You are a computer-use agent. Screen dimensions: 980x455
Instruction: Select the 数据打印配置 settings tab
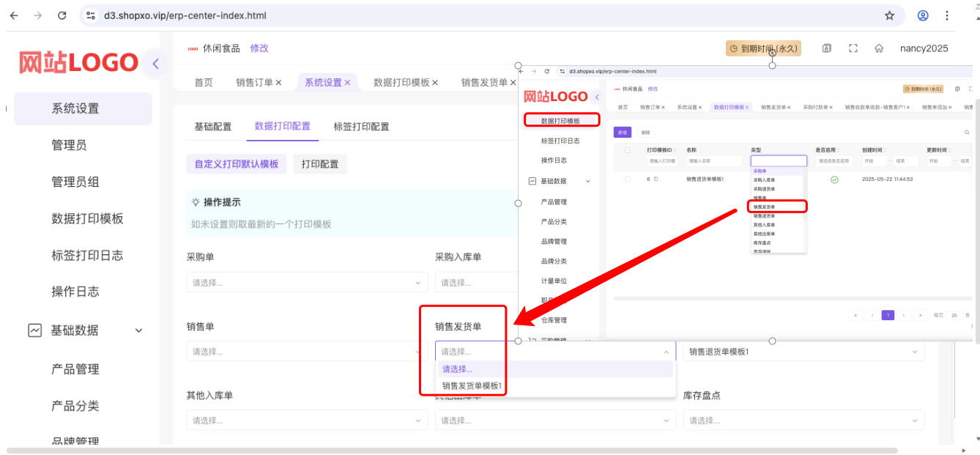click(283, 126)
